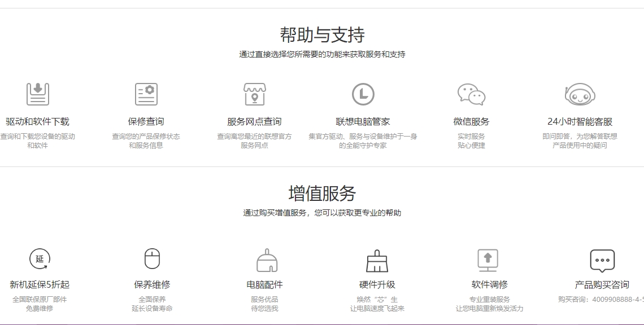644x325 pixels.
Task: Open the 联想电脑管家 link
Action: point(363,121)
